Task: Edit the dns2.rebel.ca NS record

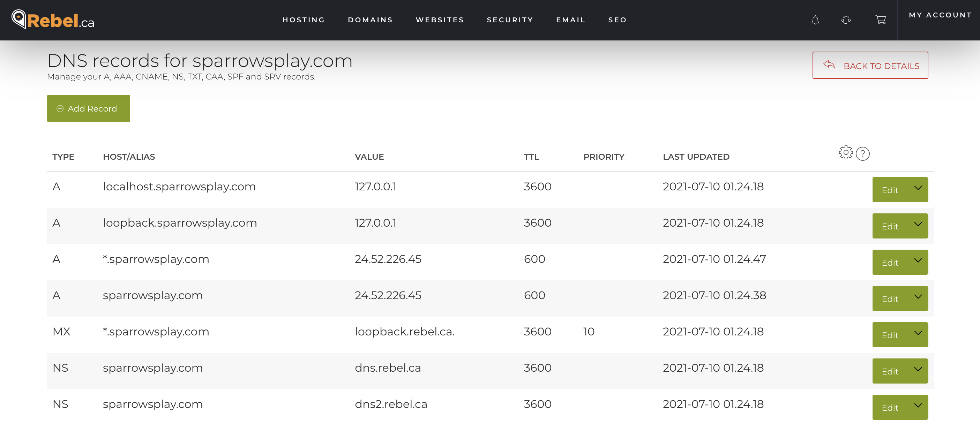Action: (890, 408)
